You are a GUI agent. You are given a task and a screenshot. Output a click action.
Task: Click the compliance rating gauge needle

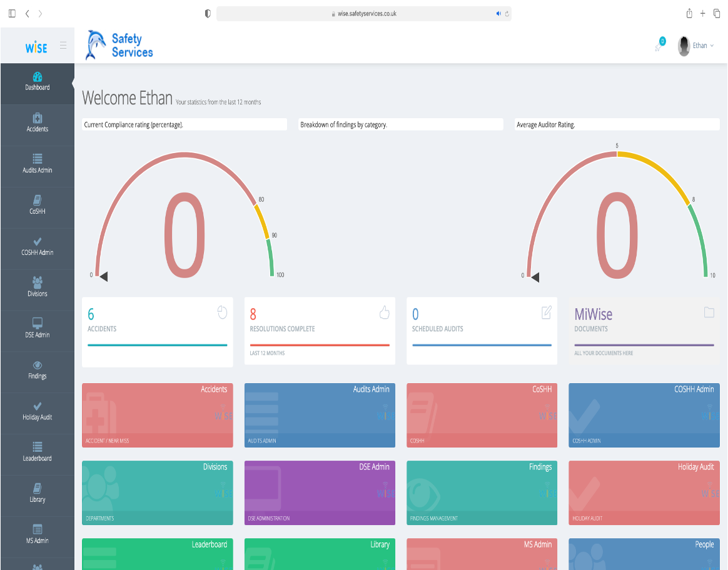click(x=104, y=276)
